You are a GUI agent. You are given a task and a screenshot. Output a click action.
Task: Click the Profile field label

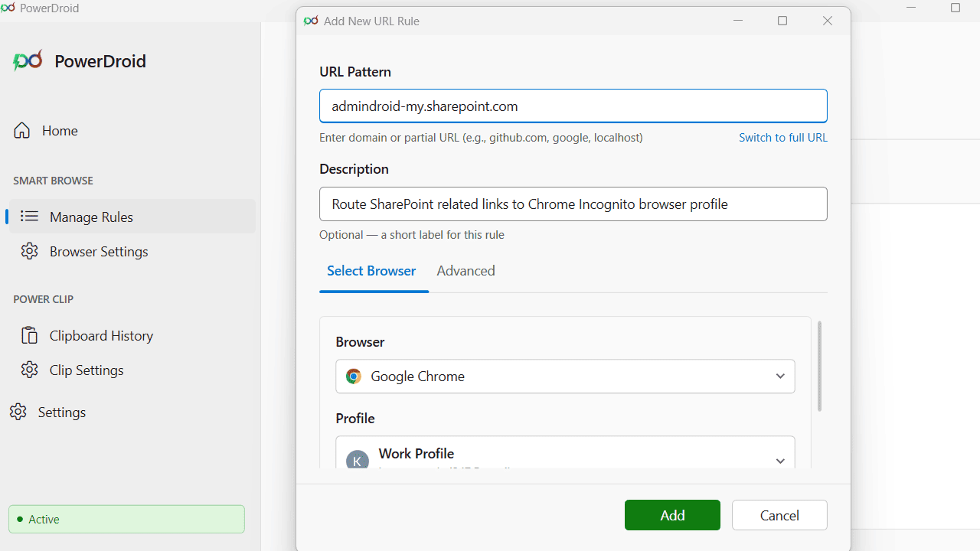coord(355,419)
